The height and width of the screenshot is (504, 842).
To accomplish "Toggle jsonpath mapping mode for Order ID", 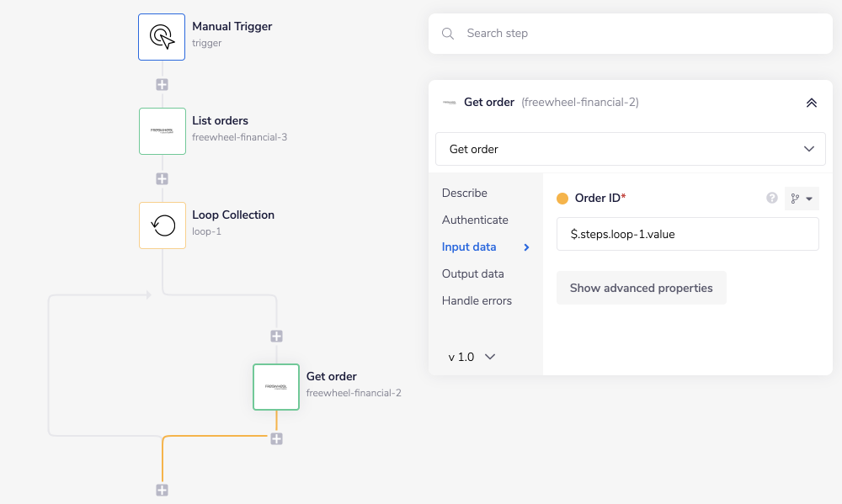I will click(796, 198).
